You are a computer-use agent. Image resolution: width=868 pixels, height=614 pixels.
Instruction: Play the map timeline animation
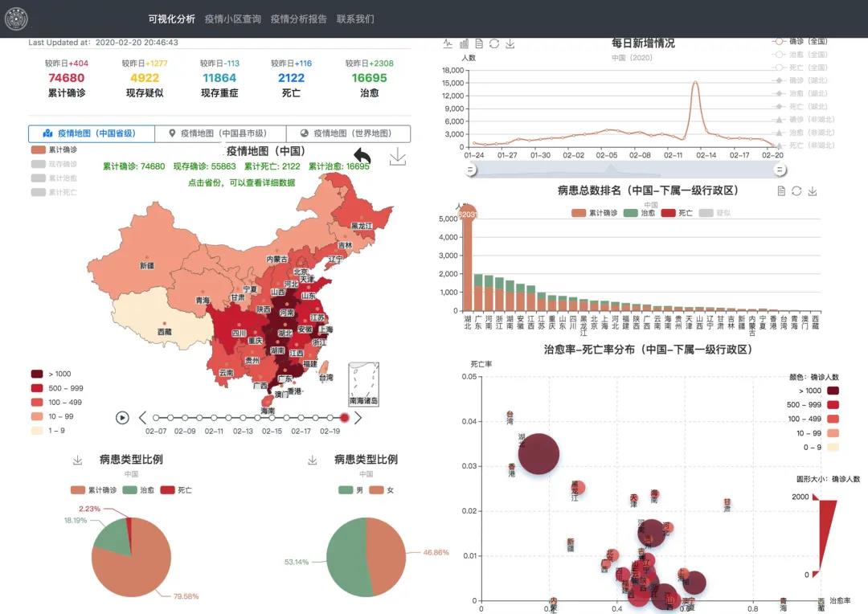coord(122,417)
